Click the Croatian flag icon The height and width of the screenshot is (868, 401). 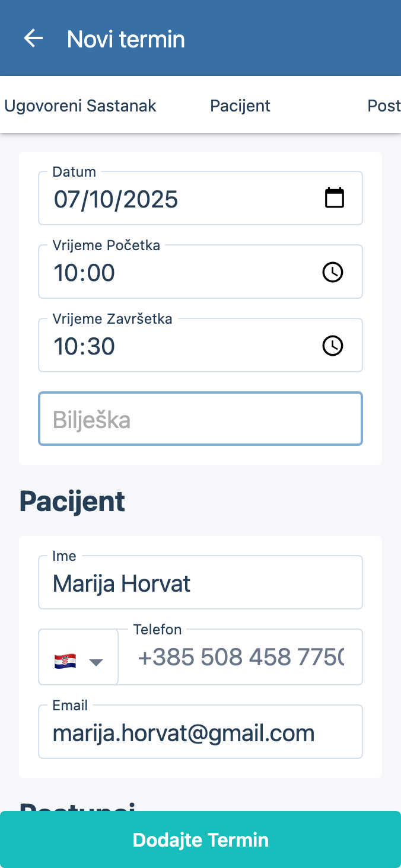(x=65, y=661)
